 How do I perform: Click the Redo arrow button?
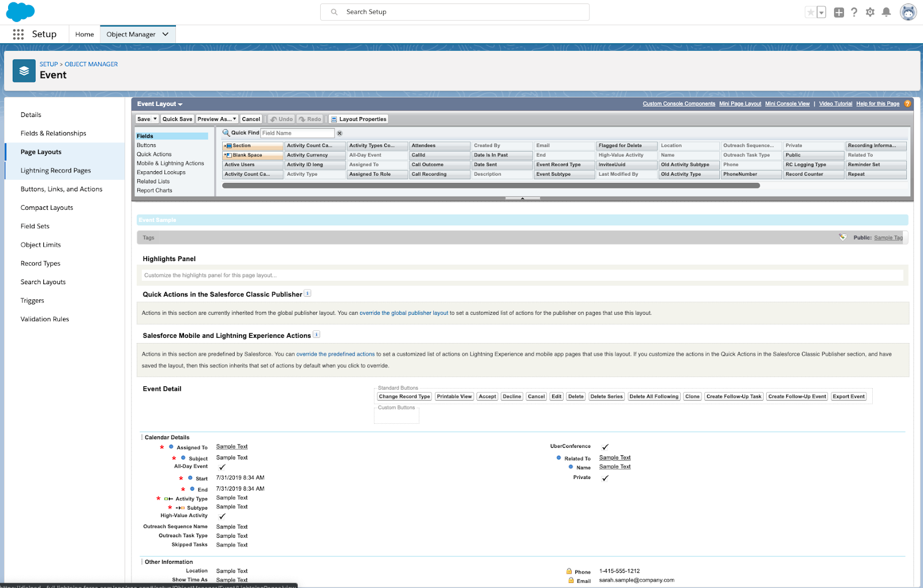pyautogui.click(x=310, y=119)
